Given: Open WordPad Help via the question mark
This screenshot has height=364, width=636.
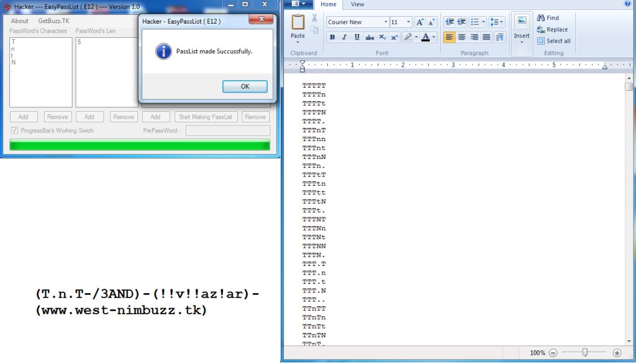Looking at the screenshot, I should pyautogui.click(x=628, y=4).
